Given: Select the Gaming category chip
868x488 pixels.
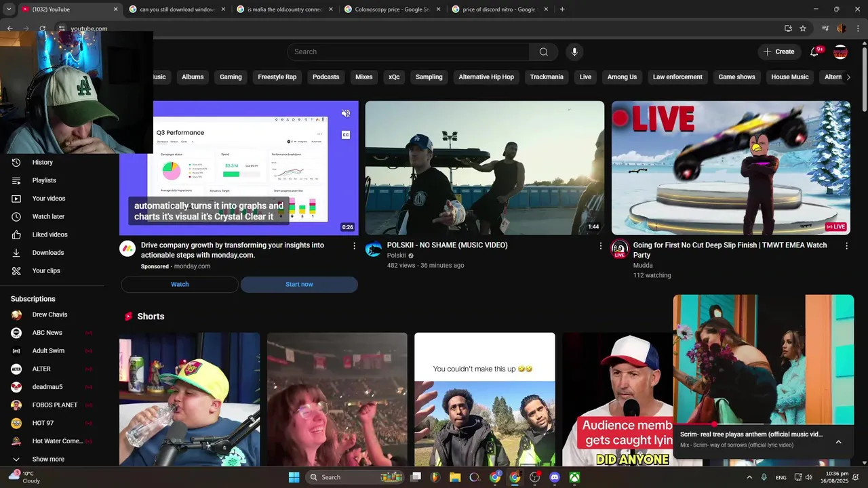Looking at the screenshot, I should point(231,77).
